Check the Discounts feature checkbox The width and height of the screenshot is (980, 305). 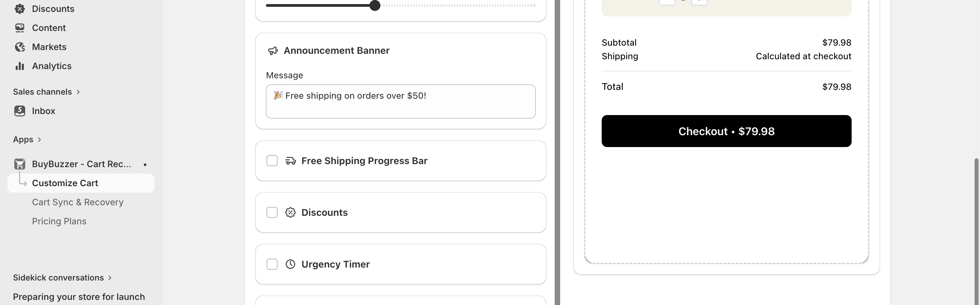point(272,213)
